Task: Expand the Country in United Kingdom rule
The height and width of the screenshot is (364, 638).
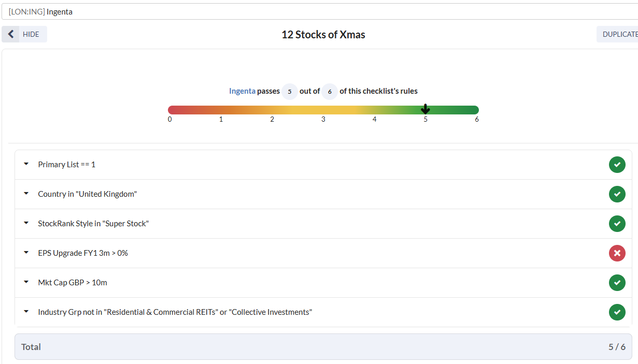Action: click(x=26, y=194)
